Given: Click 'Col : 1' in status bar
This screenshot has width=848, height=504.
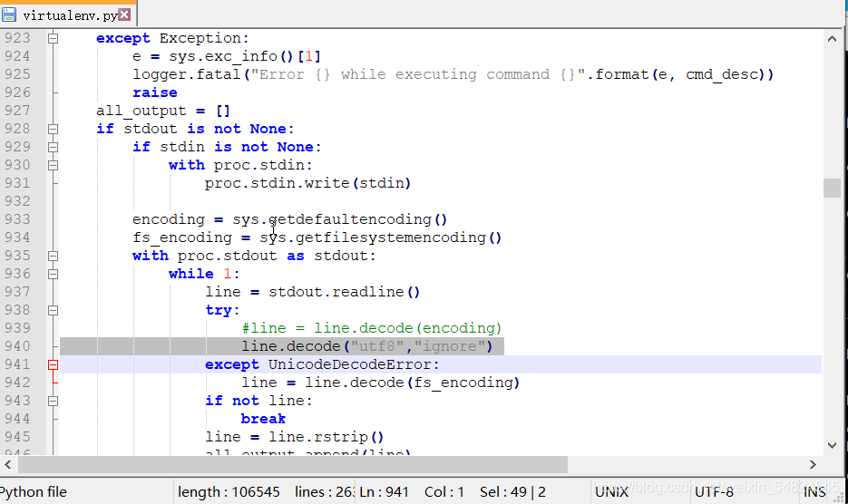Looking at the screenshot, I should pyautogui.click(x=444, y=491).
